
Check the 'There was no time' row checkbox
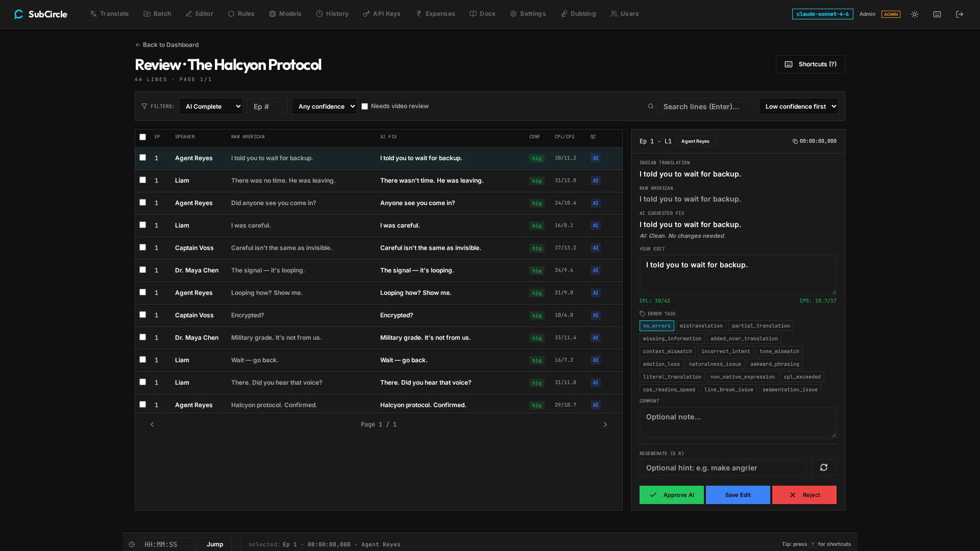pyautogui.click(x=142, y=180)
